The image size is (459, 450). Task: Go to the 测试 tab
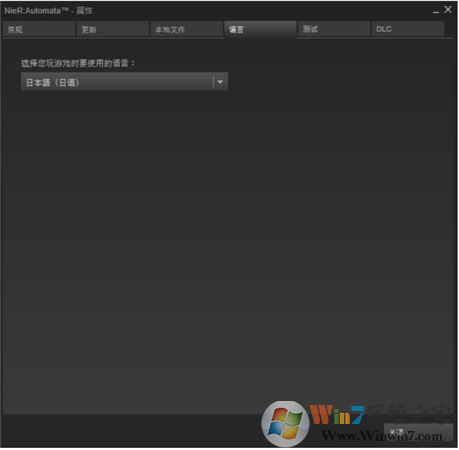(334, 29)
